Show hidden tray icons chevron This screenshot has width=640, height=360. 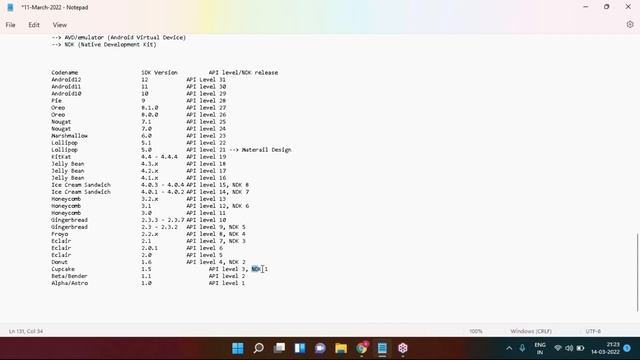point(509,348)
